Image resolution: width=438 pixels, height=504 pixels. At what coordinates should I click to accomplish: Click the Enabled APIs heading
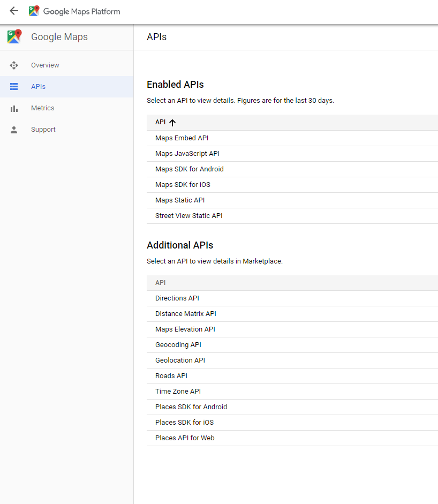point(175,85)
